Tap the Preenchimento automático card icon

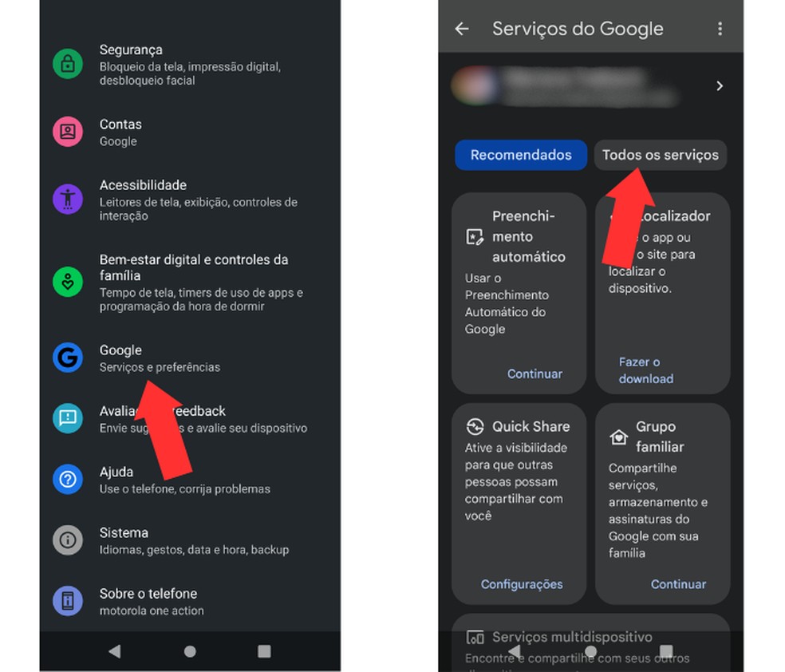click(475, 236)
